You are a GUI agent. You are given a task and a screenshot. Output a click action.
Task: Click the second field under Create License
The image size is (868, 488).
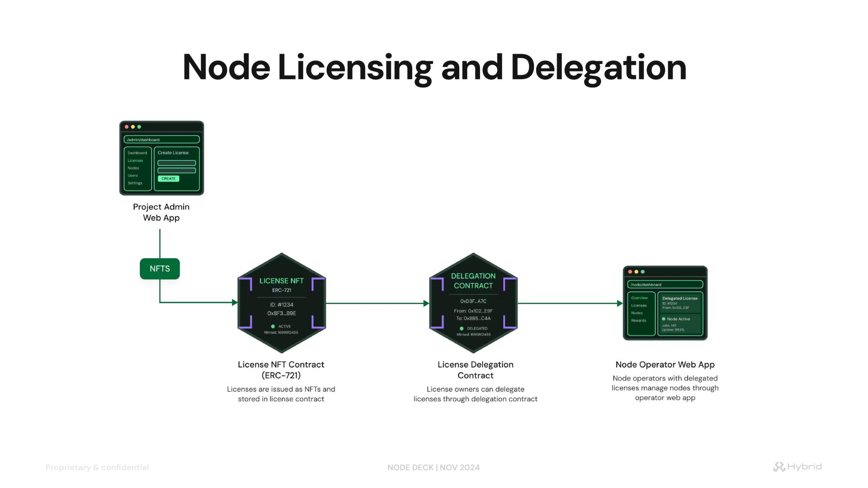177,171
